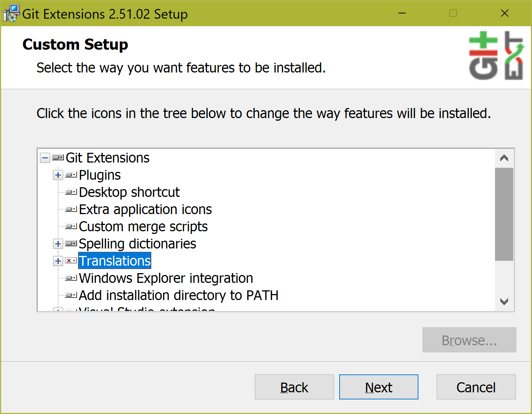Viewport: 532px width, 414px height.
Task: Expand the Translations tree node
Action: 58,261
